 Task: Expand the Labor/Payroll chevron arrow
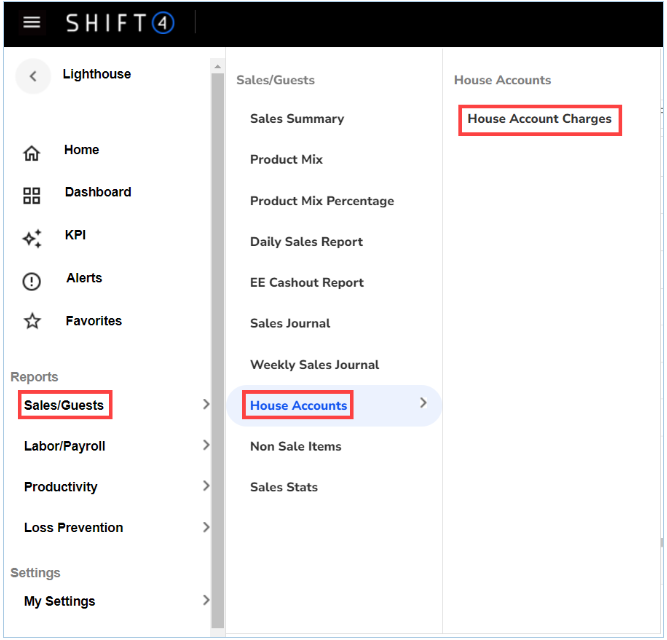206,446
